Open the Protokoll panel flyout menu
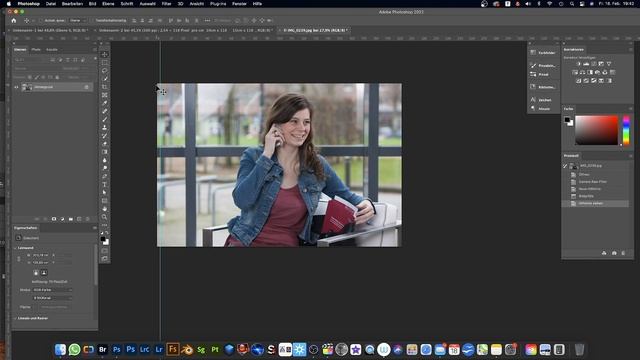The image size is (640, 360). pos(631,156)
